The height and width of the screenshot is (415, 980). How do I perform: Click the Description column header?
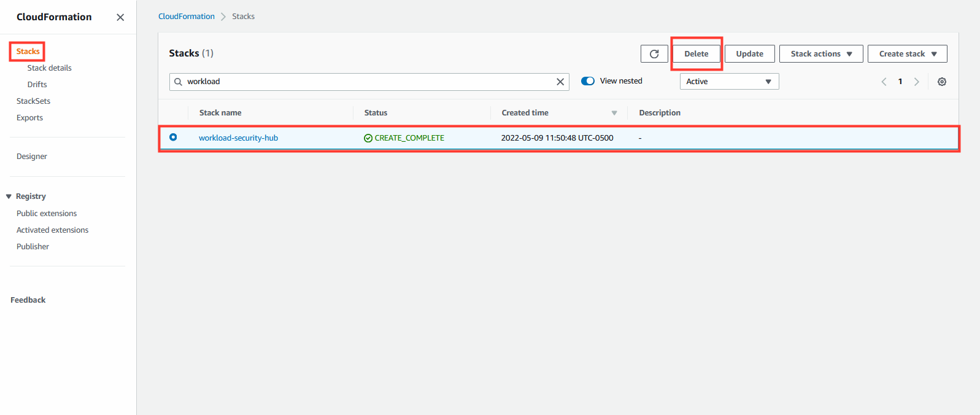660,113
